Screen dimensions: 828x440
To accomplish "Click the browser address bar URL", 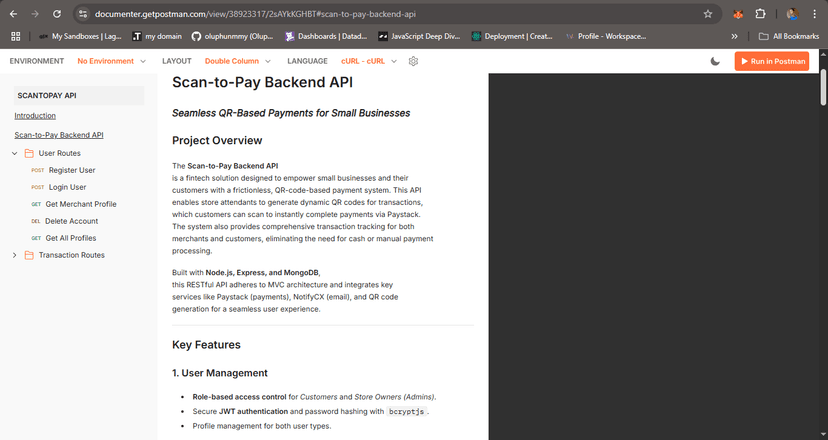I will click(x=300, y=14).
